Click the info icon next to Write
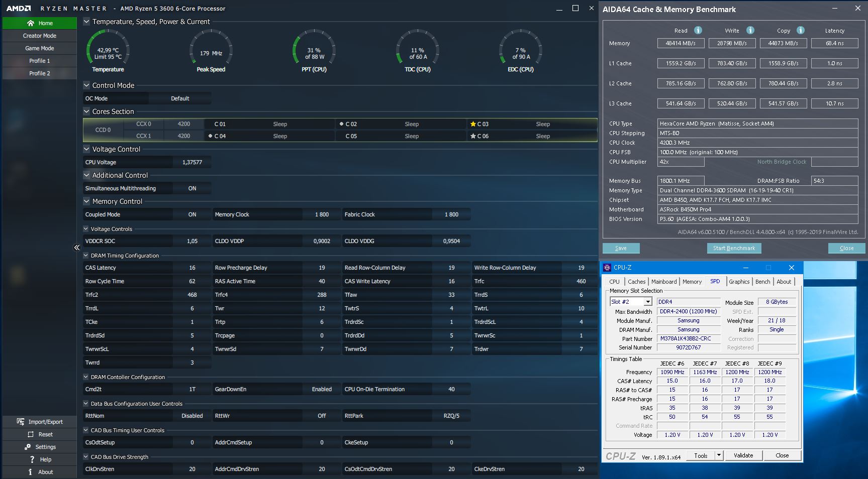 click(x=750, y=30)
